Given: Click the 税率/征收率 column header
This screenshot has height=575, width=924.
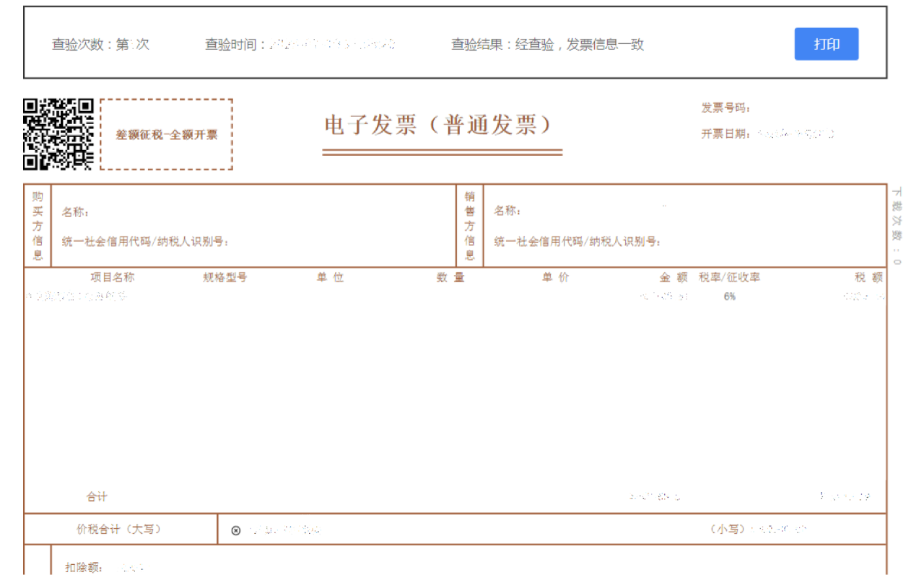Looking at the screenshot, I should tap(729, 278).
